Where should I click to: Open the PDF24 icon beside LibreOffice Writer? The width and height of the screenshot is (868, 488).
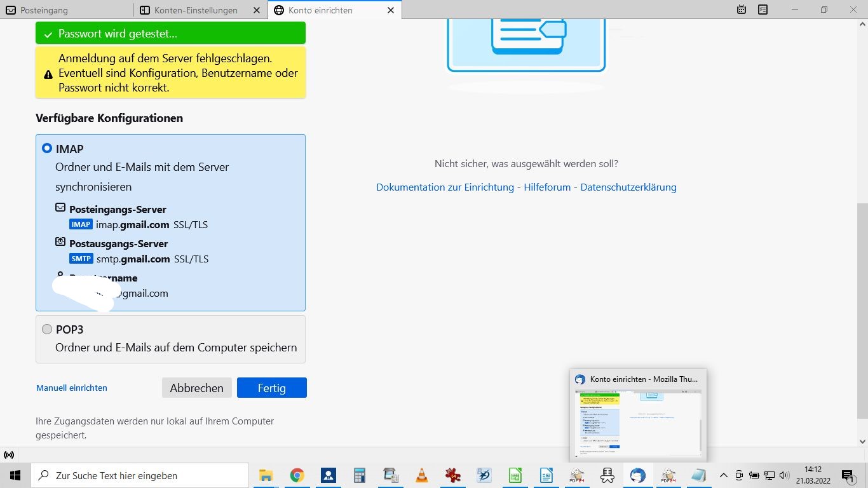pyautogui.click(x=577, y=475)
